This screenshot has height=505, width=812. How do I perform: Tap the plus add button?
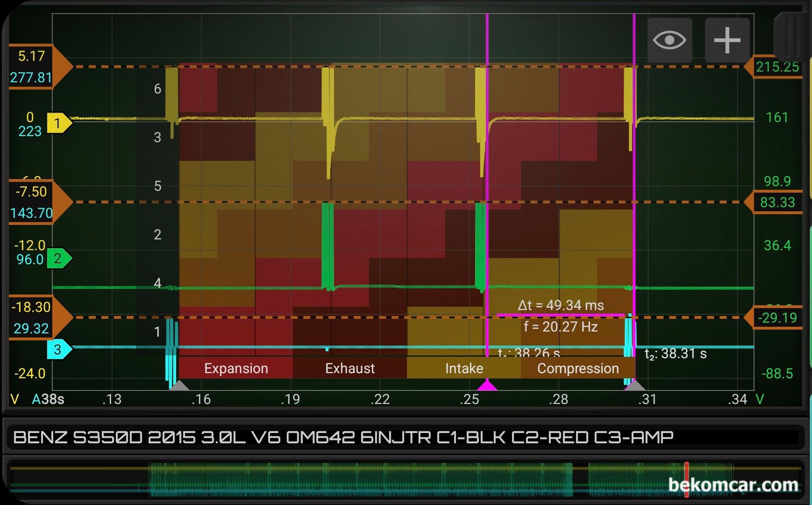point(727,40)
